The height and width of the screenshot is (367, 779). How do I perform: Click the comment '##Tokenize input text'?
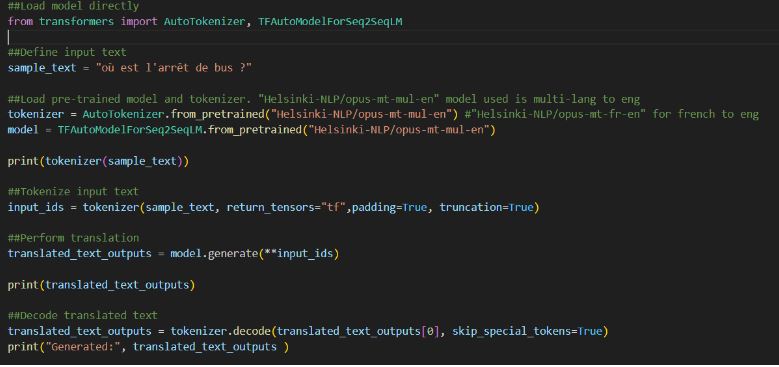tap(74, 192)
